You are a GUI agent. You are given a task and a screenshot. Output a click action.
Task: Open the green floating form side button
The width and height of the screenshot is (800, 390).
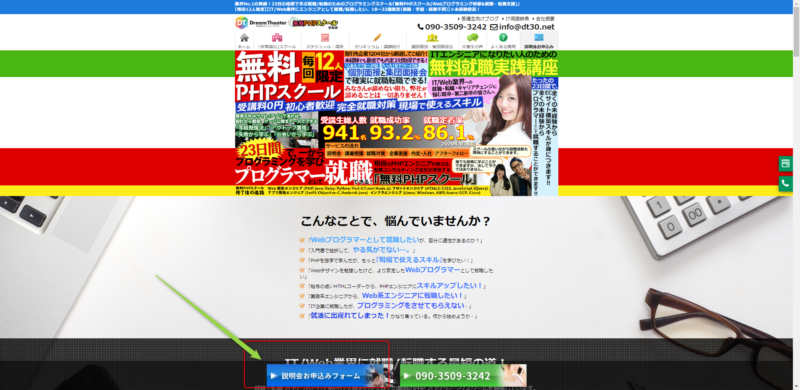(x=785, y=164)
